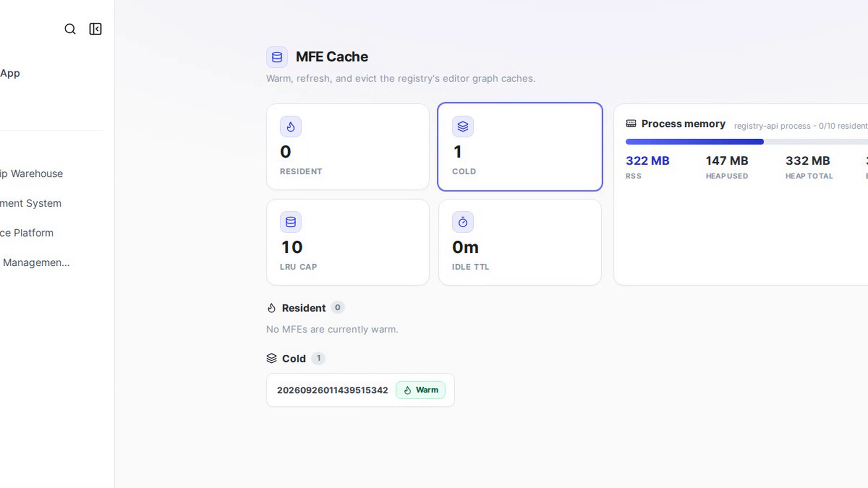Click the 322 MB RSS value
Screen dimensions: 868x488
(647, 161)
